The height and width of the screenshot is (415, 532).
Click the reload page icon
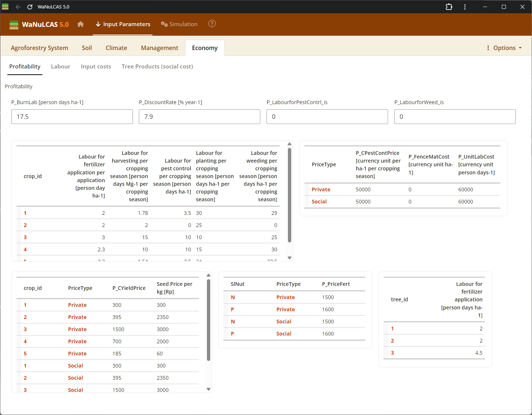(x=30, y=7)
